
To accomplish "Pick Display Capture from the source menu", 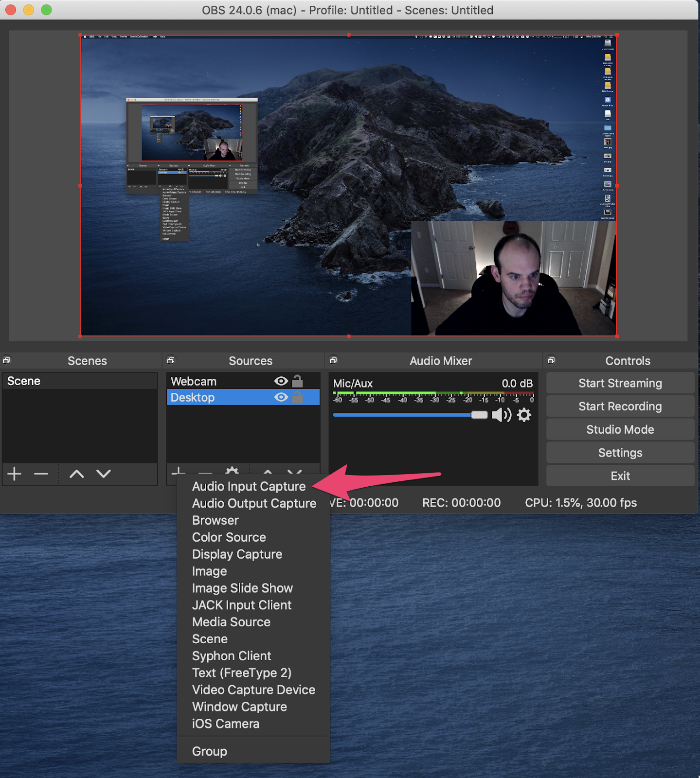I will (254, 554).
